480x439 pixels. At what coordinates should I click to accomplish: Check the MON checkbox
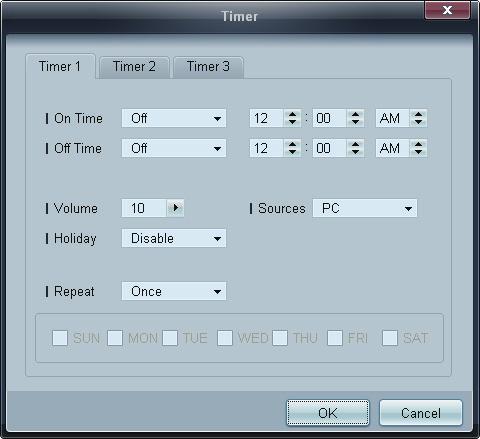click(115, 338)
